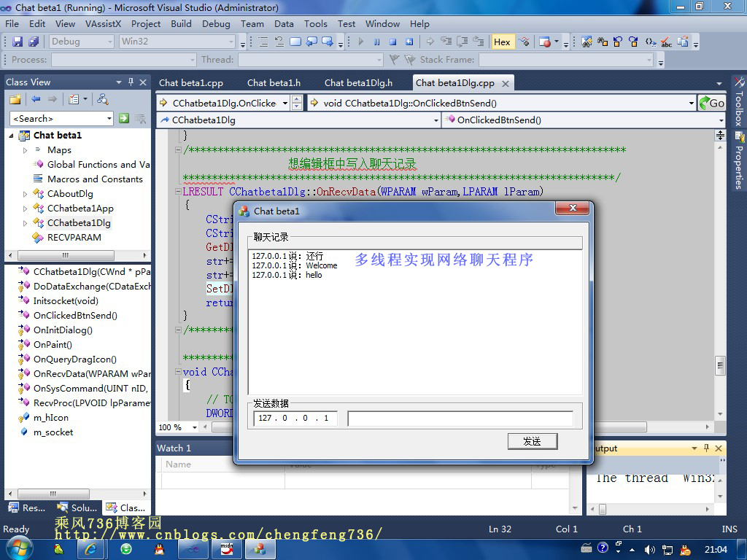Open the OnClickedBtnSend() member dropdown
Screen dimensions: 747x560
click(721, 120)
